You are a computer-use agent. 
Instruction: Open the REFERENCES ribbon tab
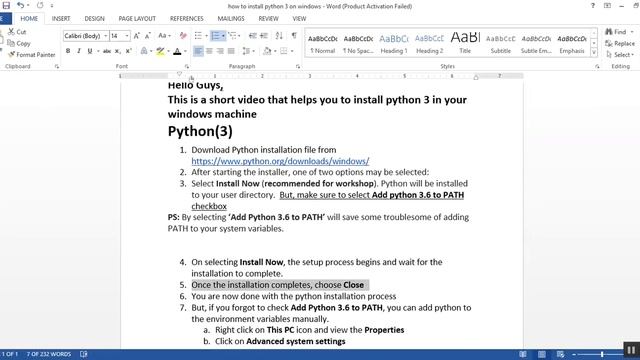187,19
